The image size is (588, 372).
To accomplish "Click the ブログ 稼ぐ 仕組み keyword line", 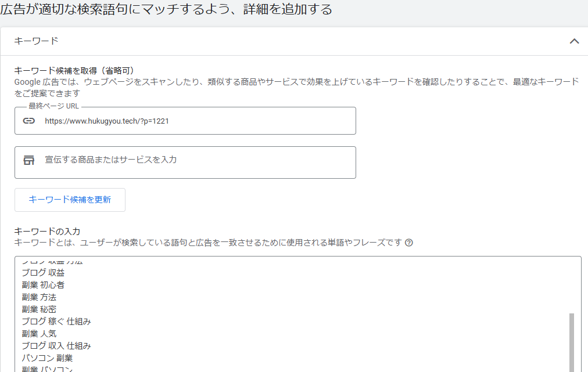I will point(56,322).
